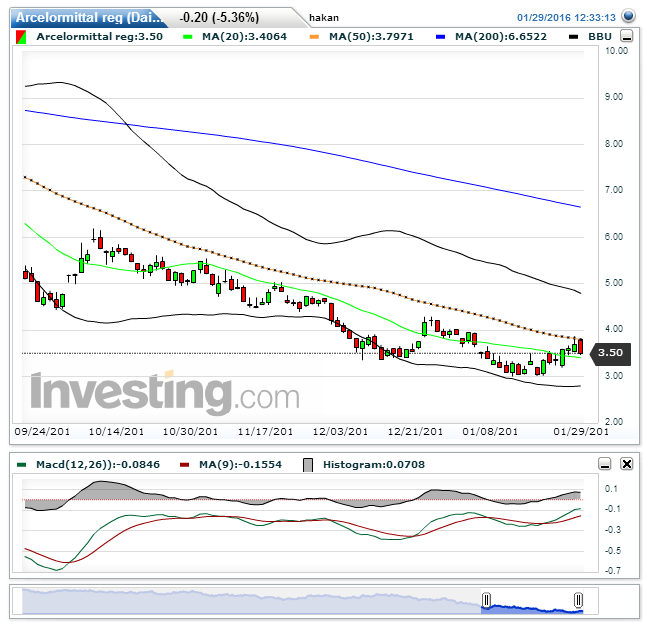Screen dimensions: 650x627
Task: Click the 10.00 price axis label
Action: point(616,51)
